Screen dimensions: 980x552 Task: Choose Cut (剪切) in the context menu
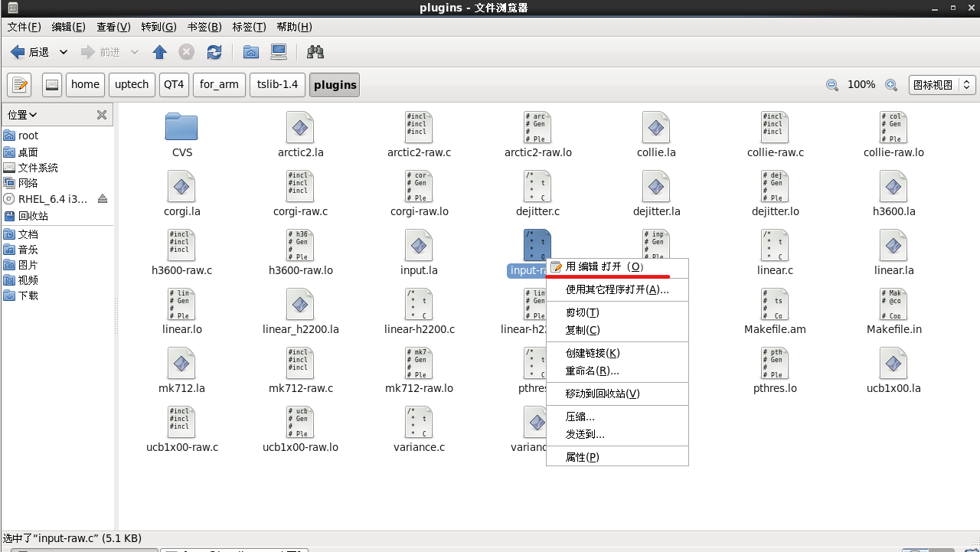click(617, 312)
